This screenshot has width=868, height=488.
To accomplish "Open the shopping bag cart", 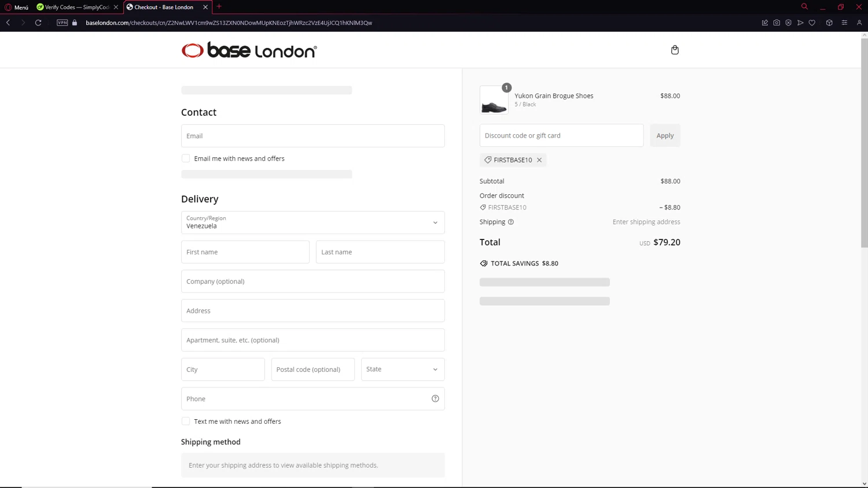I will [675, 50].
